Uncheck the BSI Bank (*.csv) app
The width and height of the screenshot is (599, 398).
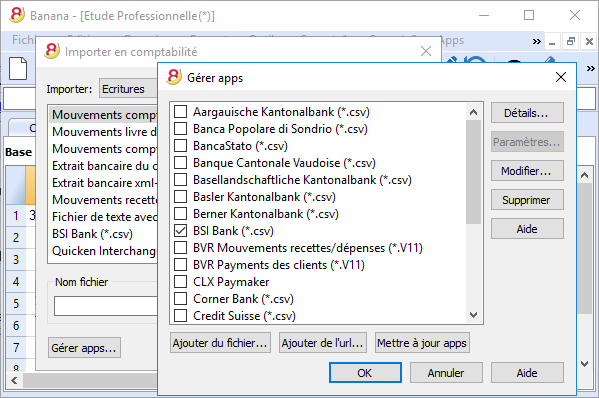pos(180,231)
